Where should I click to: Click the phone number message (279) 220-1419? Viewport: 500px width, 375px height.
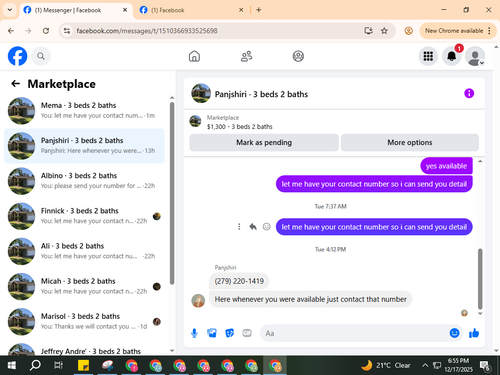point(239,281)
